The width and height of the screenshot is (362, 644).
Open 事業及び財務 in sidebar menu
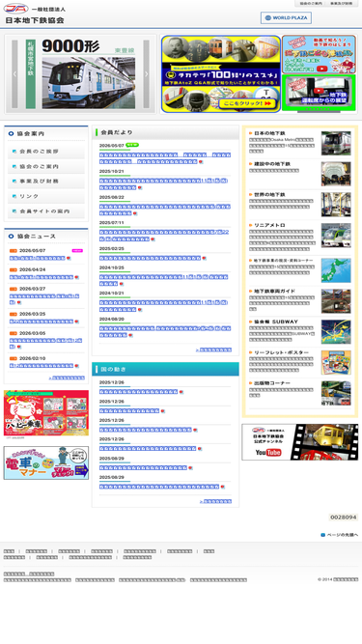click(x=46, y=182)
